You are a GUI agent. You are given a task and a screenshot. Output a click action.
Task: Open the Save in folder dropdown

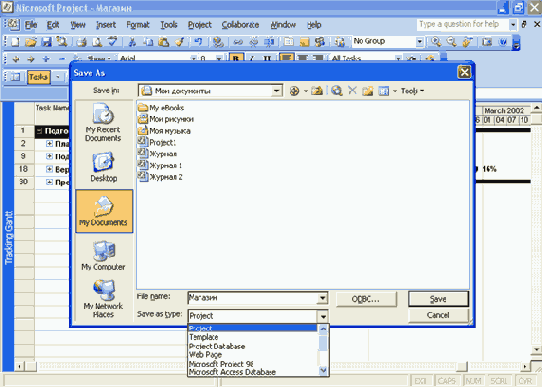pyautogui.click(x=276, y=91)
